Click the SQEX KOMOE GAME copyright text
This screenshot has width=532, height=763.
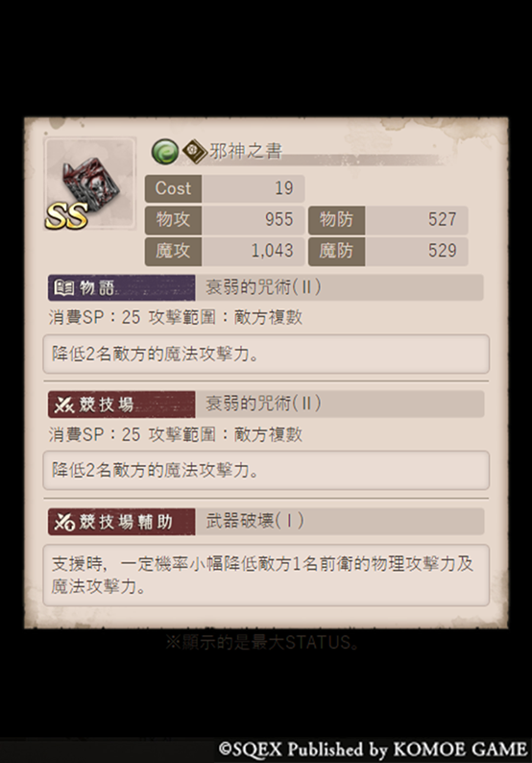pos(373,749)
